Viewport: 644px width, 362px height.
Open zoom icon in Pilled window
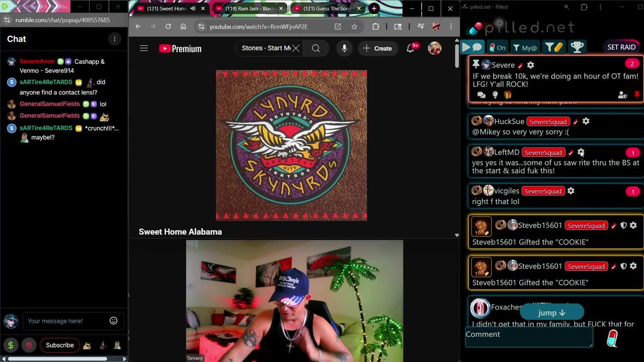(x=567, y=7)
